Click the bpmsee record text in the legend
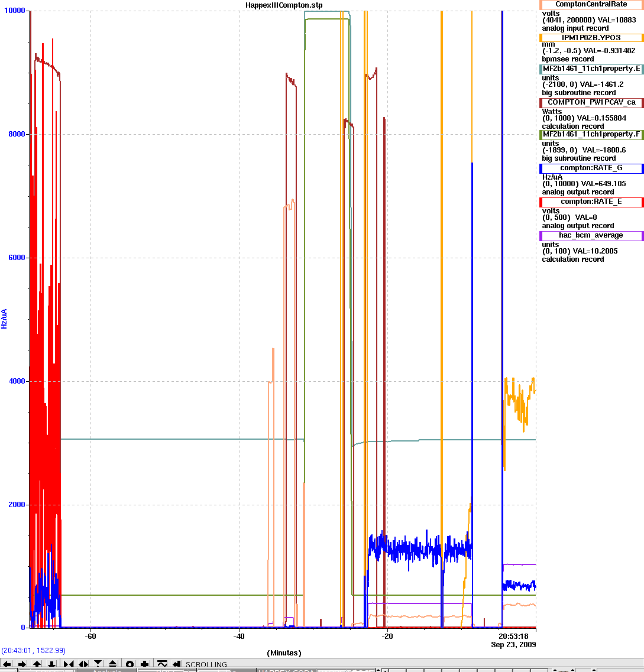The width and height of the screenshot is (644, 672). click(x=568, y=59)
